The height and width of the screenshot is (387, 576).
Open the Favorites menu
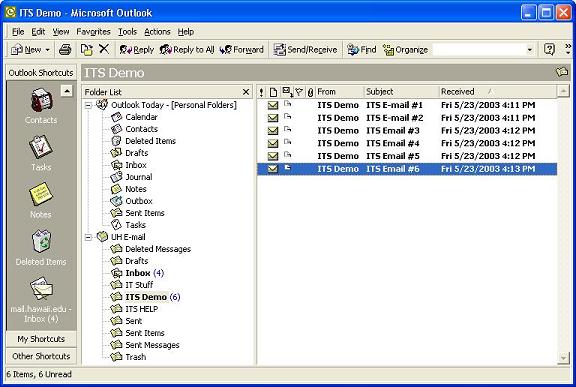(x=93, y=32)
